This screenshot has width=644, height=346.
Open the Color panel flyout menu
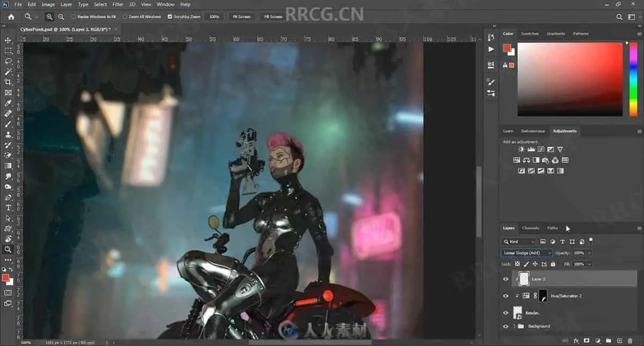(x=639, y=33)
